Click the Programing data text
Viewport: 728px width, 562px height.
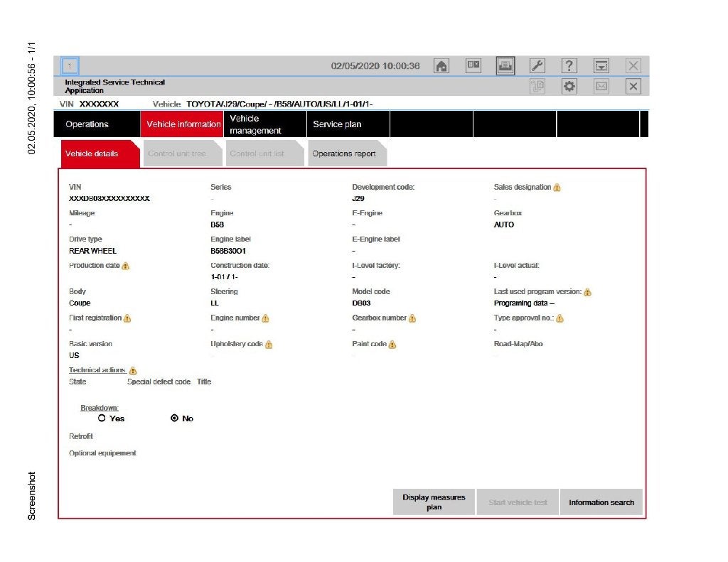pyautogui.click(x=524, y=303)
